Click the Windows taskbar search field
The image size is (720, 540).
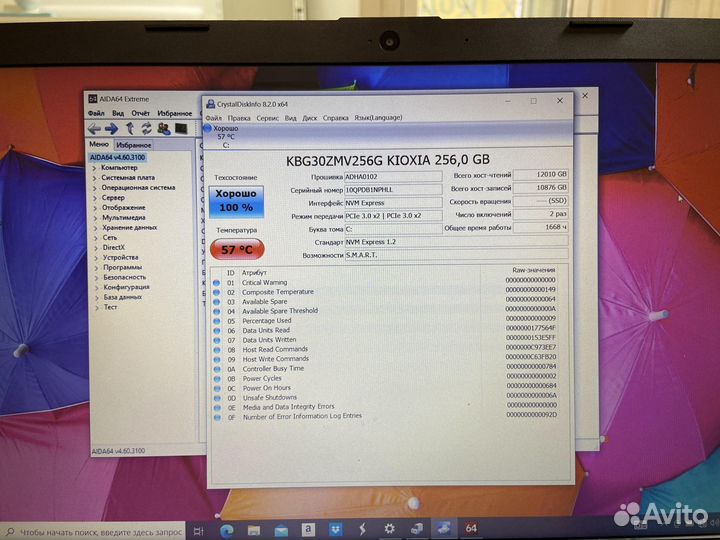(95, 531)
